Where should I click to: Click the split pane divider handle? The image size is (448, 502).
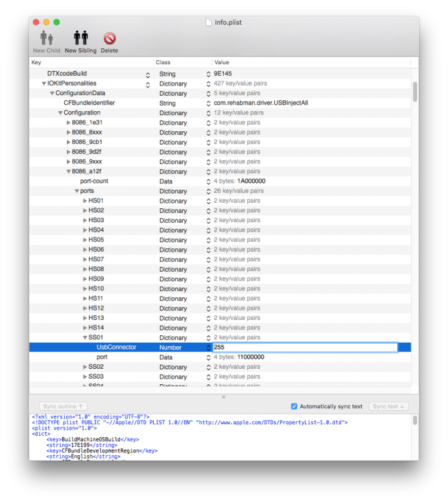[223, 397]
